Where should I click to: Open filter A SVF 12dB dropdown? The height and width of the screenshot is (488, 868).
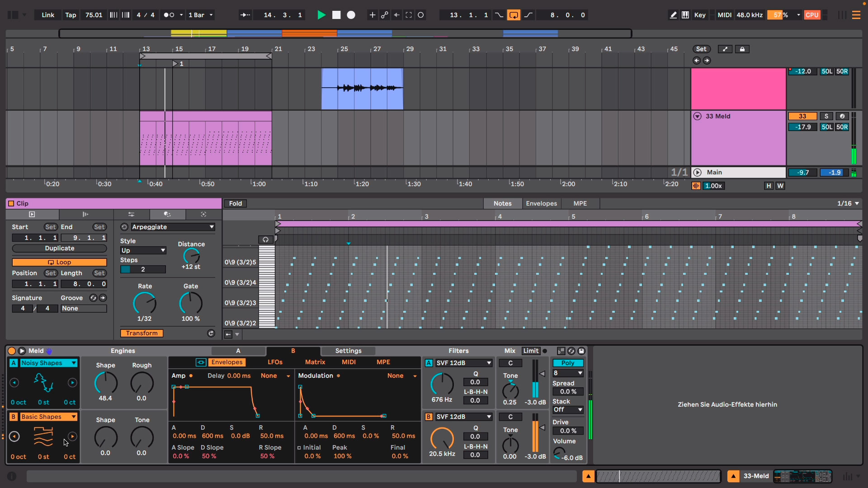(463, 363)
